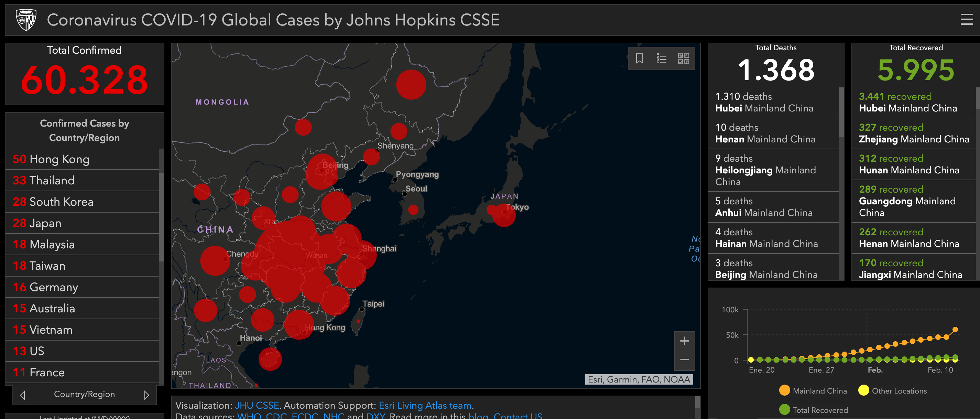Zoom out the map with minus button
Screen dimensions: 980x419
tap(684, 359)
